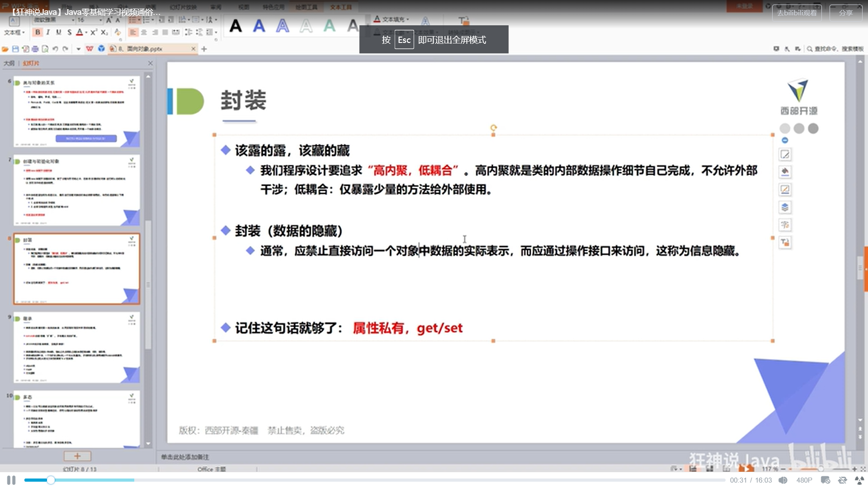Start slideshow with orange play icon
868x488 pixels.
pyautogui.click(x=746, y=469)
